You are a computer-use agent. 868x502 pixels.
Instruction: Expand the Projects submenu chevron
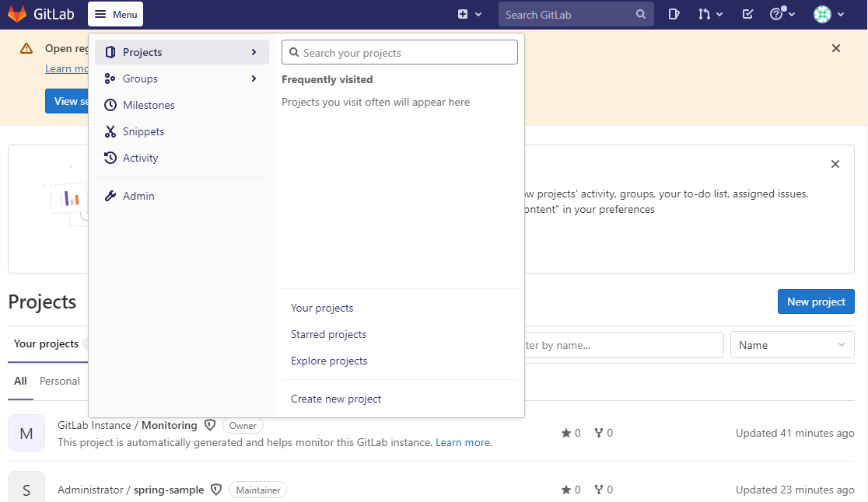pyautogui.click(x=254, y=52)
